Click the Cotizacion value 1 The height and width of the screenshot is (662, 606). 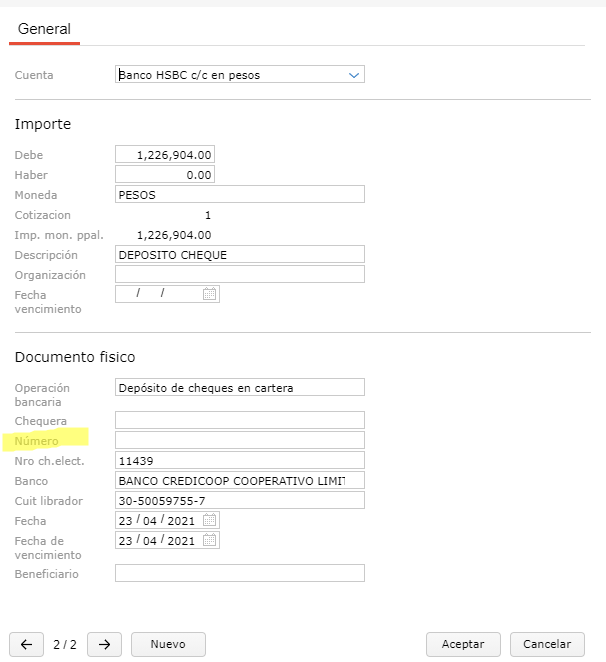click(x=207, y=215)
